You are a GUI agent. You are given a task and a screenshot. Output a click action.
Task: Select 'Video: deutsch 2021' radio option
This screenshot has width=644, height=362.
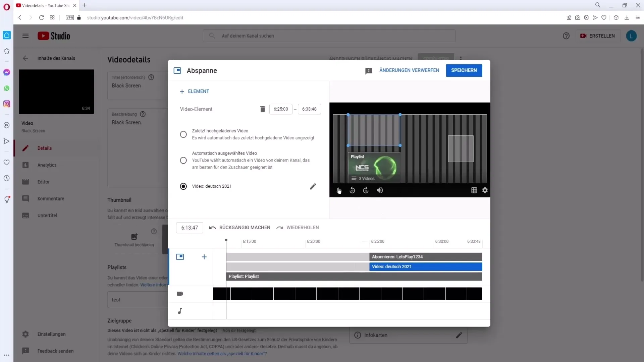[183, 186]
